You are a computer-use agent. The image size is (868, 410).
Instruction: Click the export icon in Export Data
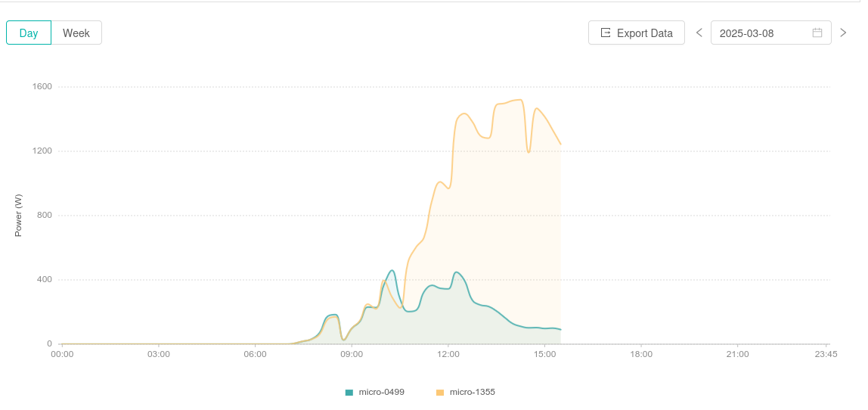[605, 33]
